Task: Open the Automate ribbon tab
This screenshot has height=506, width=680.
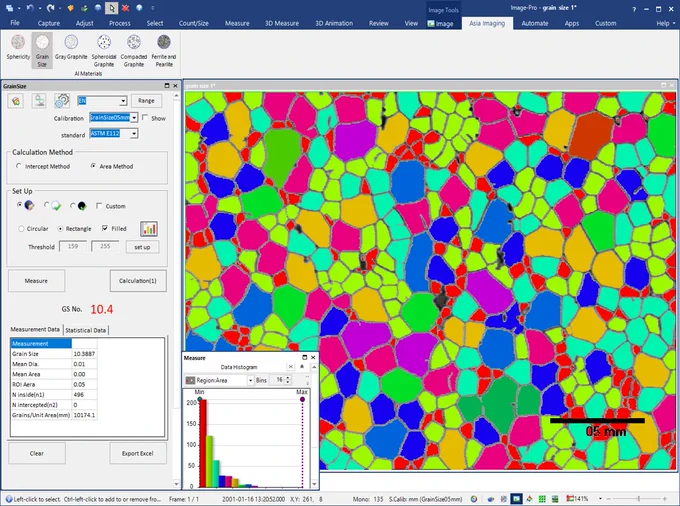Action: tap(535, 23)
